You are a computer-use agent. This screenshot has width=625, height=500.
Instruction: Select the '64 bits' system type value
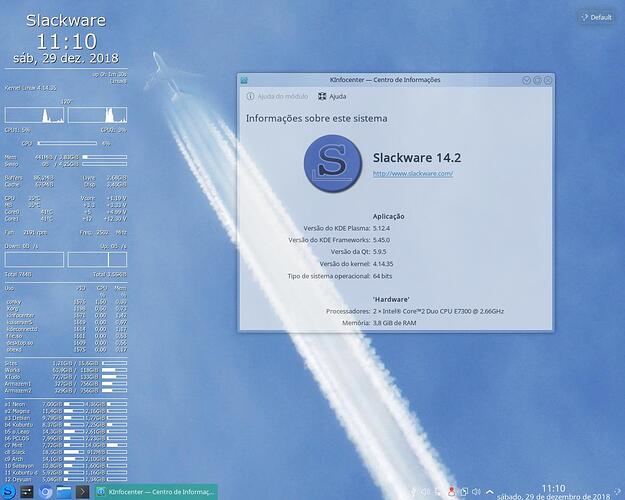pos(382,276)
